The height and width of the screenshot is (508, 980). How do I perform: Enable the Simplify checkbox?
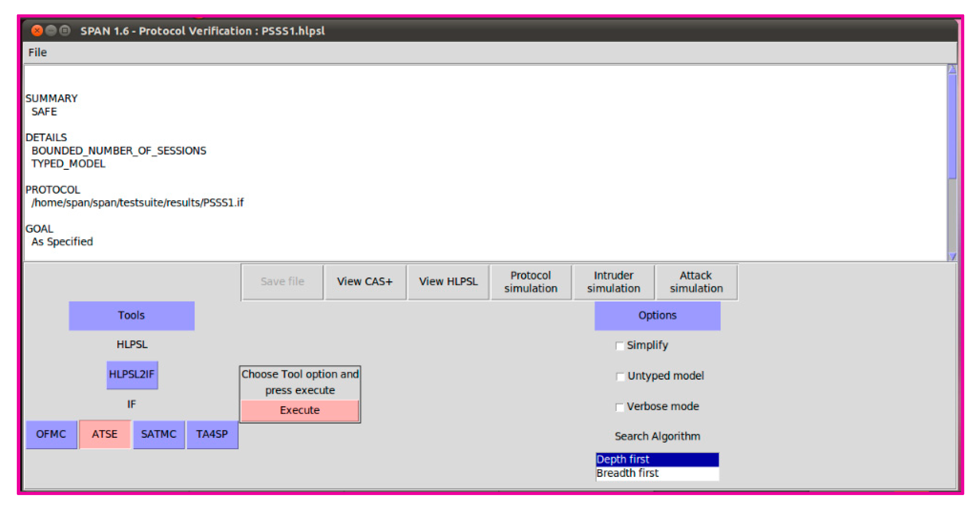point(619,346)
